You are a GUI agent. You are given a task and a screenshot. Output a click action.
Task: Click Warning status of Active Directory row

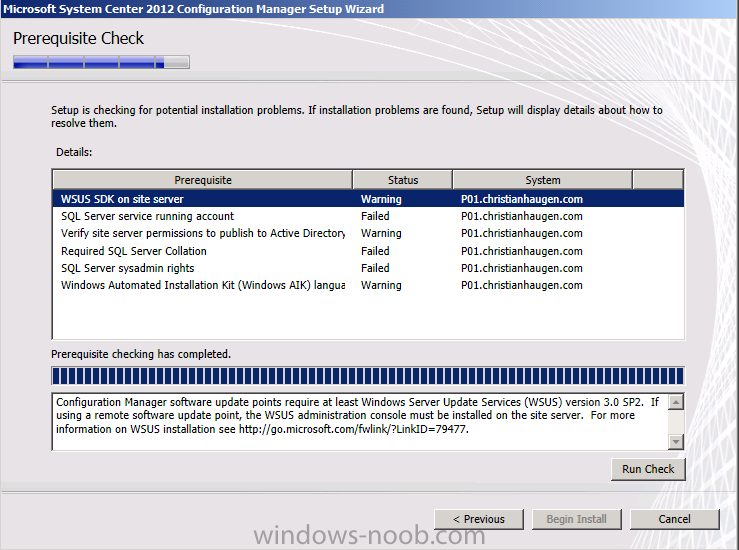click(x=381, y=233)
